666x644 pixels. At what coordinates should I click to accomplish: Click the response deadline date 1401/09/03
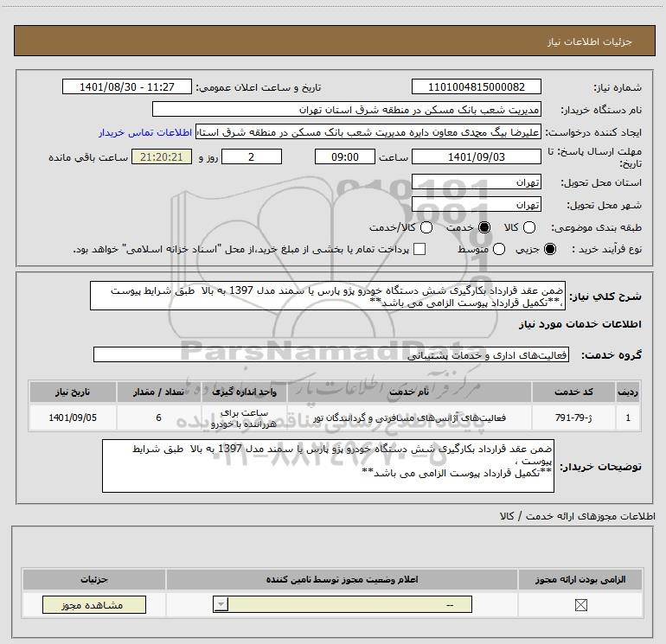[x=476, y=157]
